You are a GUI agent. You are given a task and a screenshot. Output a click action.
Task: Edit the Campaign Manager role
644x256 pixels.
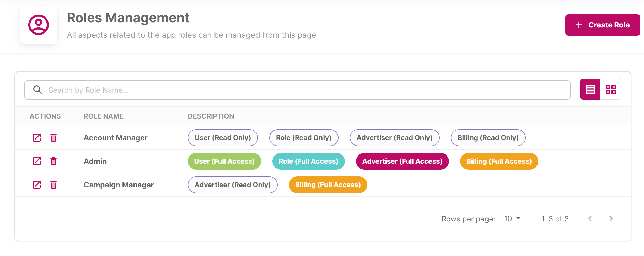pyautogui.click(x=37, y=185)
